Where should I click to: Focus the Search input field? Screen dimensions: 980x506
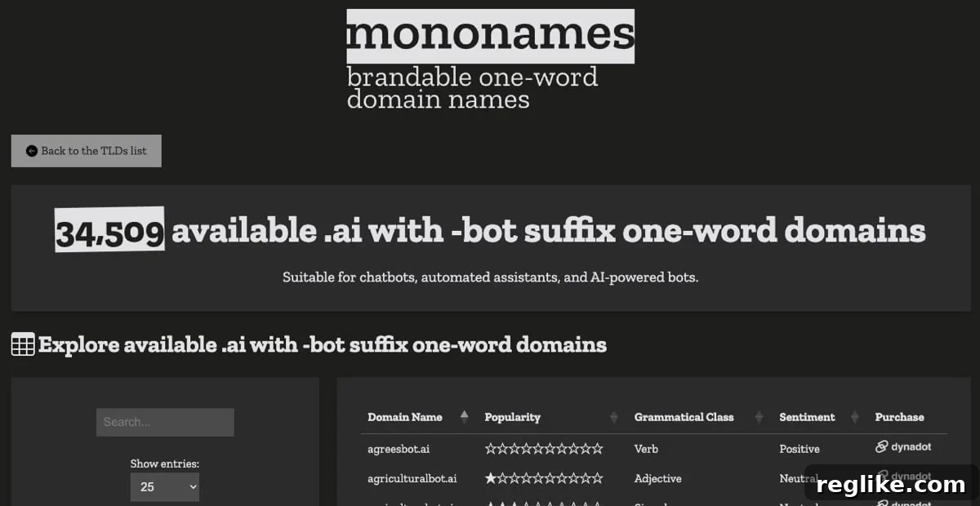click(165, 422)
